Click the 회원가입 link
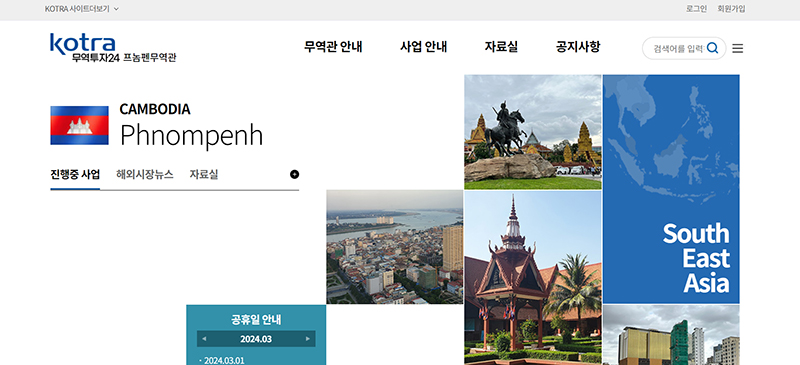 tap(731, 9)
